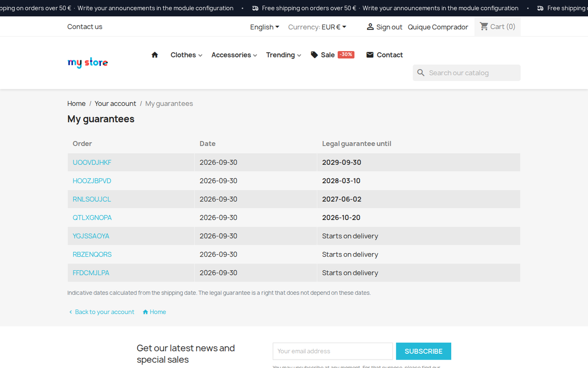Click the Indicative dates disclaimer text
This screenshot has width=588, height=368.
219,293
